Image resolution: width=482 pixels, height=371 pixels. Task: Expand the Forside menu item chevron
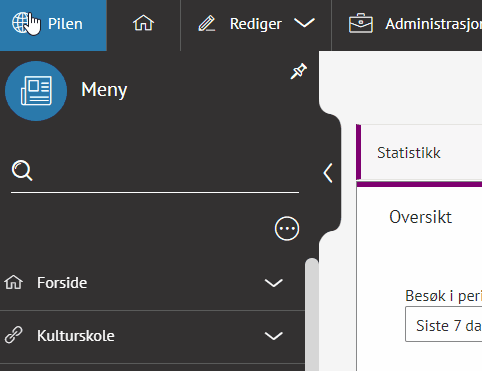(274, 283)
